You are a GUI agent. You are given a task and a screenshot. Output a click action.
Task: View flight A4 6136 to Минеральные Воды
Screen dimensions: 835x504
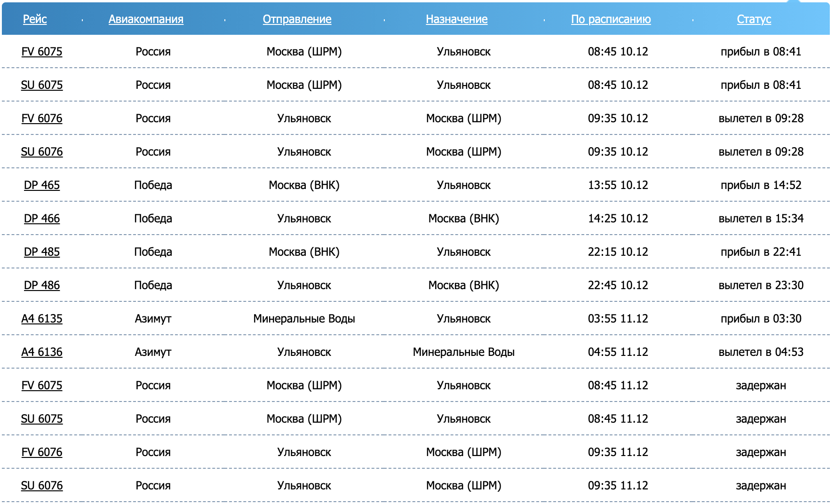pos(42,352)
